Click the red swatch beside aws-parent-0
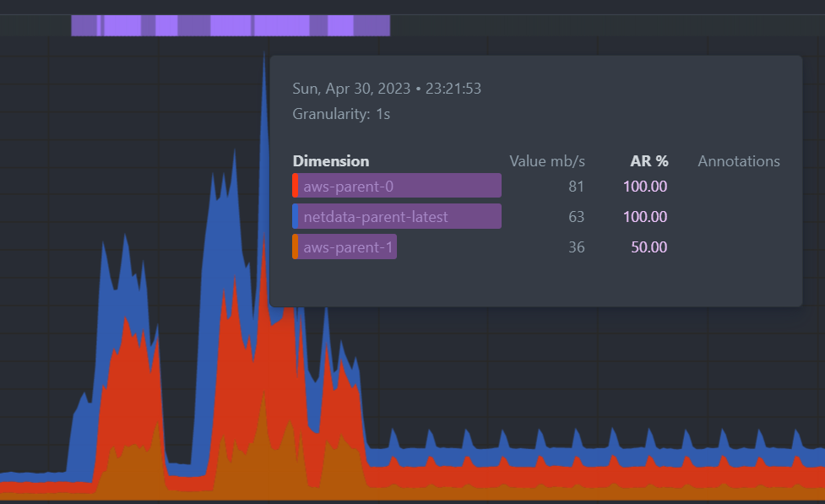Viewport: 825px width, 504px height. pos(296,186)
